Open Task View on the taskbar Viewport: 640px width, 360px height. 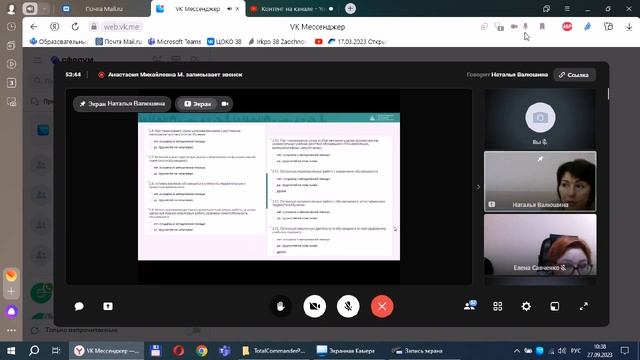tap(56, 351)
